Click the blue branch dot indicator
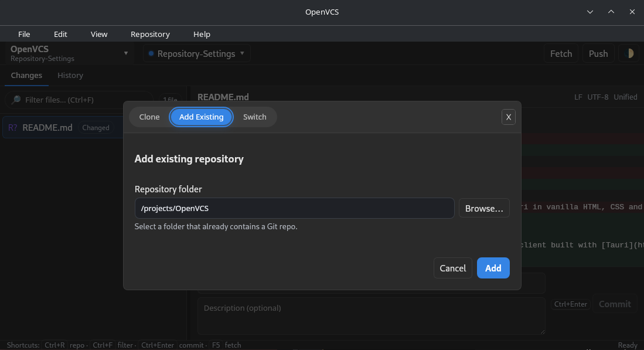 (151, 54)
